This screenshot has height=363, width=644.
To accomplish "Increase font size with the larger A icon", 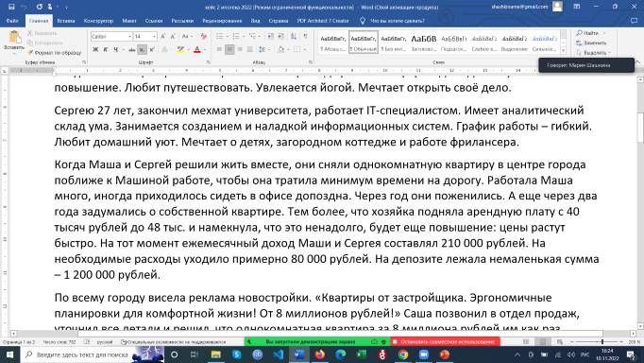I will [x=163, y=36].
